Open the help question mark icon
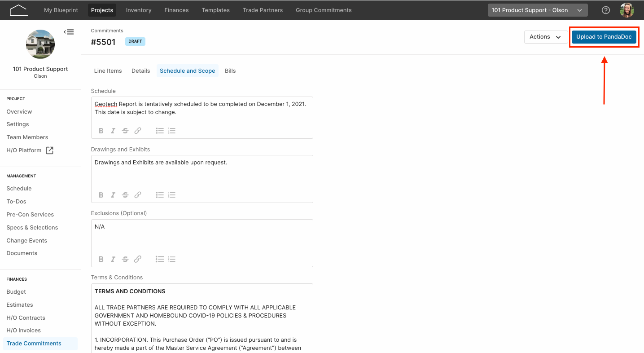644x353 pixels. coord(606,10)
